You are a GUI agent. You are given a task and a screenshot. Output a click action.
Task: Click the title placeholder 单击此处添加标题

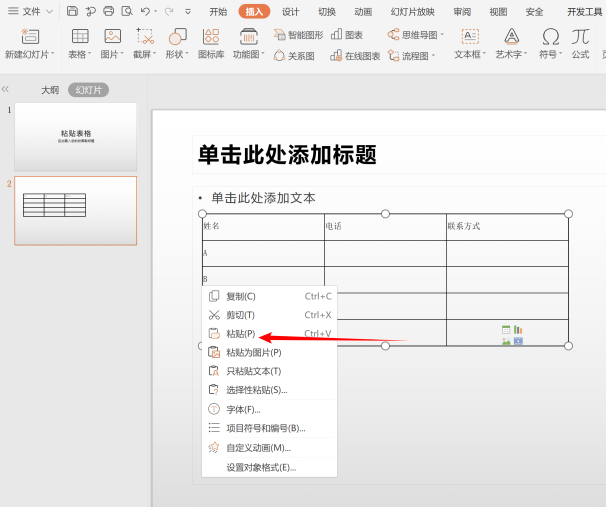click(287, 155)
